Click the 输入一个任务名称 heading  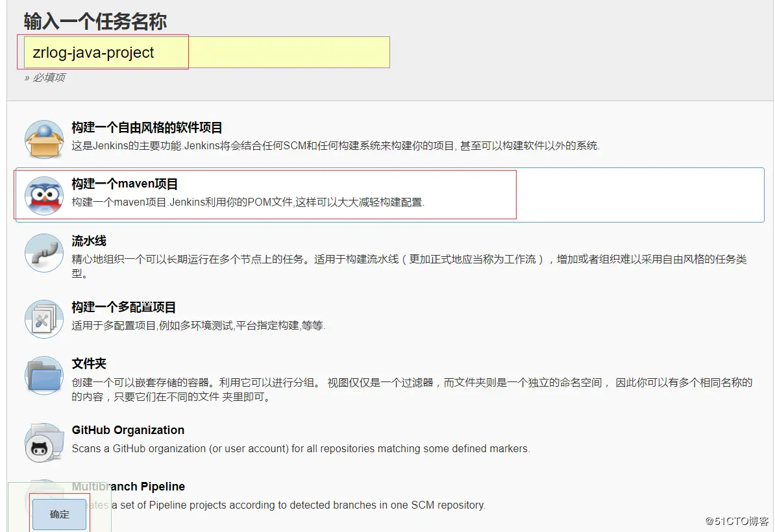point(95,22)
